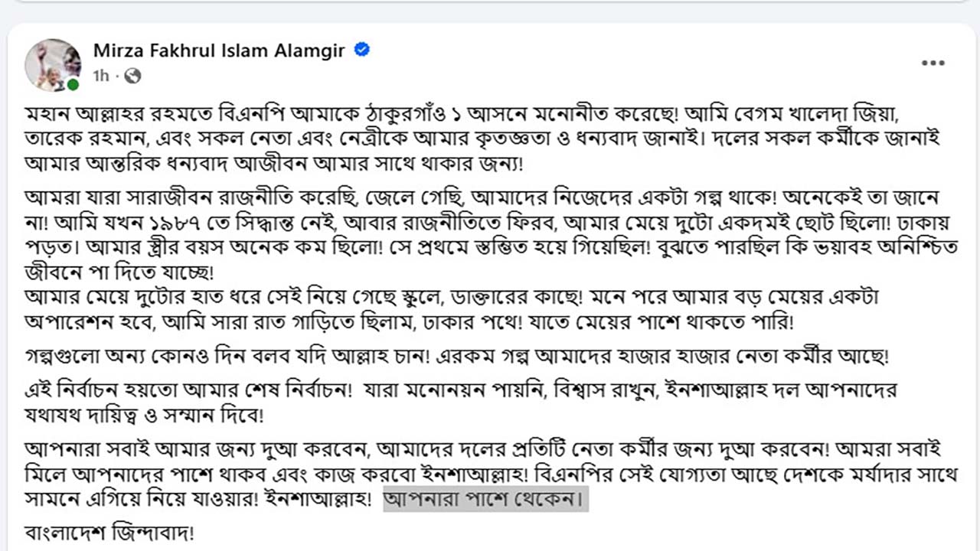Click the highlighted text আপনারা পাশে থেকেন
Image resolution: width=980 pixels, height=551 pixels.
tap(485, 500)
